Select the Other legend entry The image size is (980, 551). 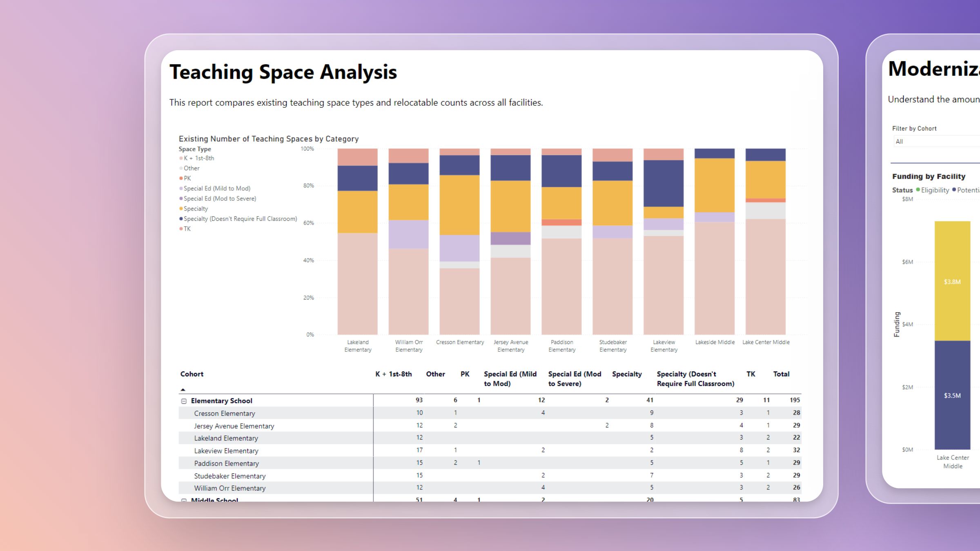point(191,168)
